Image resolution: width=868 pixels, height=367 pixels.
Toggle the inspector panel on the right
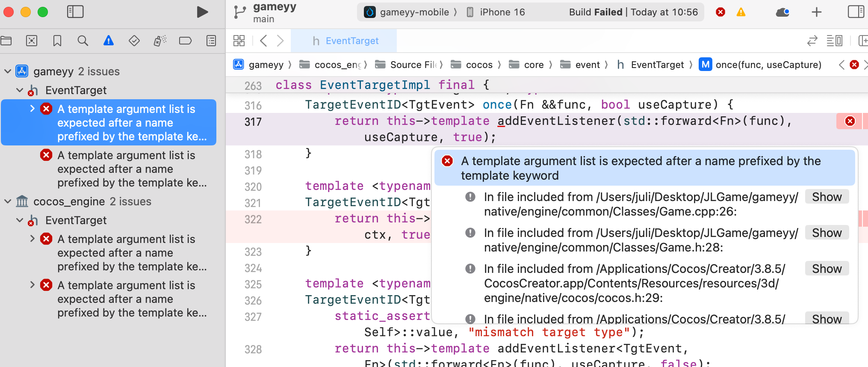(x=856, y=12)
